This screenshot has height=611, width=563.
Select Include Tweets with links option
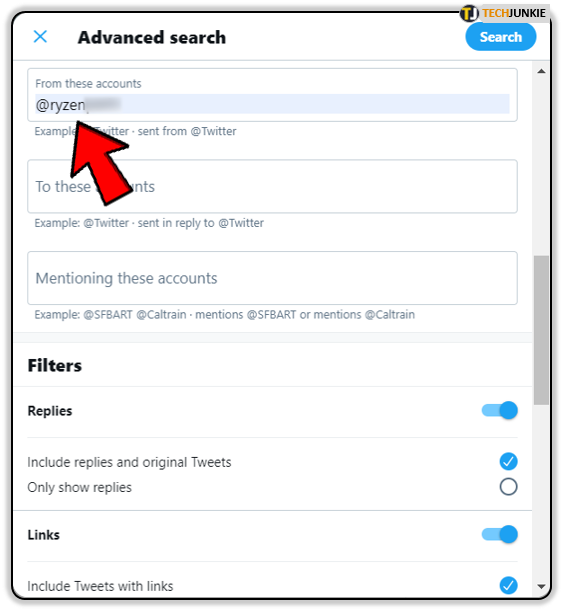508,585
